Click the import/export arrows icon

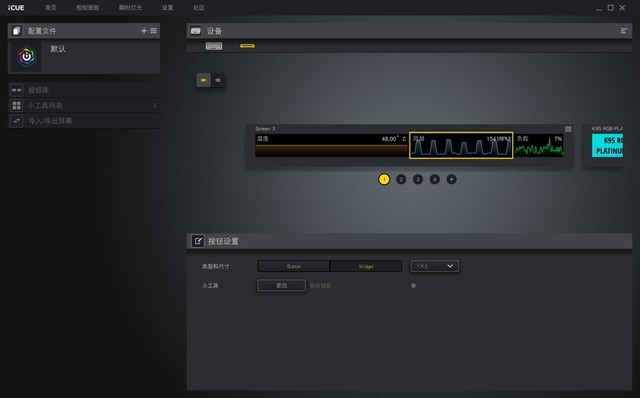[16, 121]
